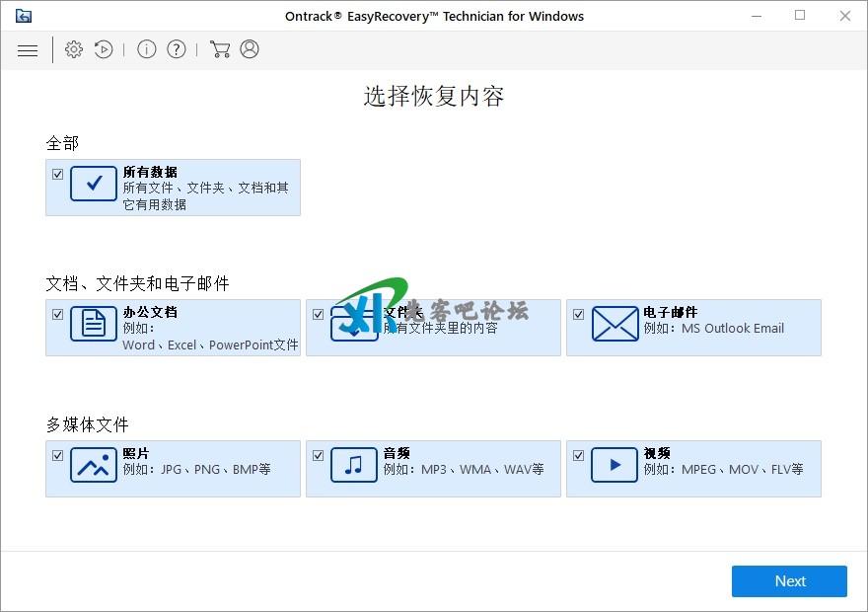
Task: Toggle the 办公文档 checkbox
Action: coord(58,314)
